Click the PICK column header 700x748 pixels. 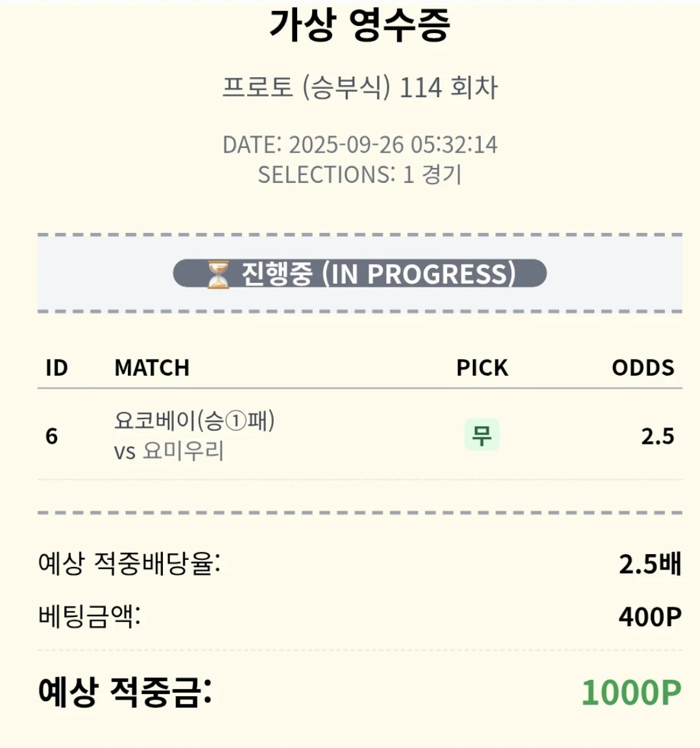[481, 368]
